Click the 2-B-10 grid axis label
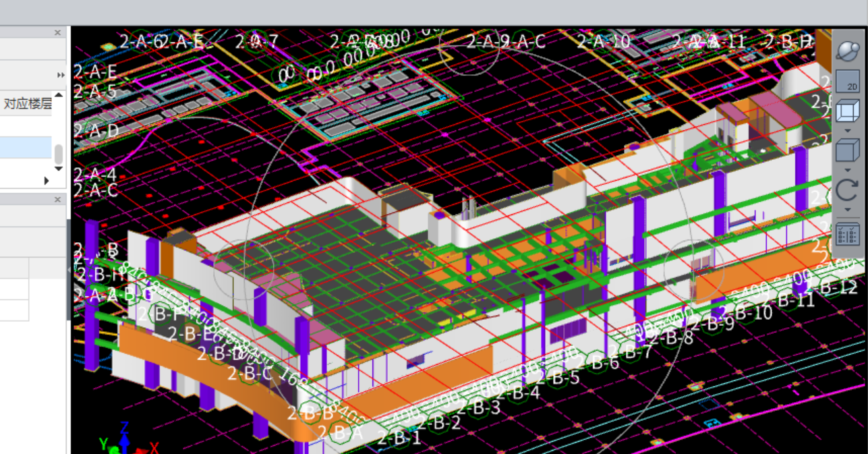The height and width of the screenshot is (454, 868). coord(745,312)
